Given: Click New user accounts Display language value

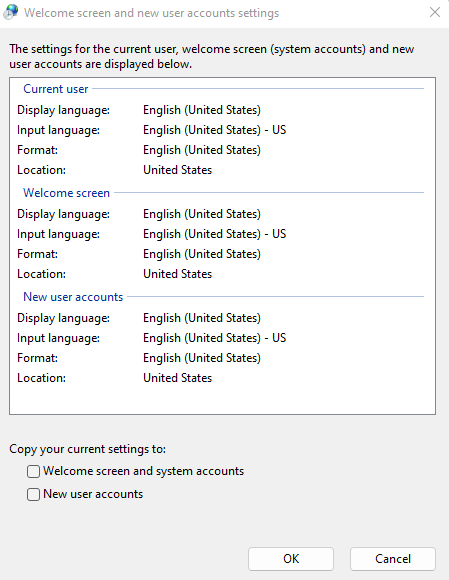Looking at the screenshot, I should tap(202, 318).
